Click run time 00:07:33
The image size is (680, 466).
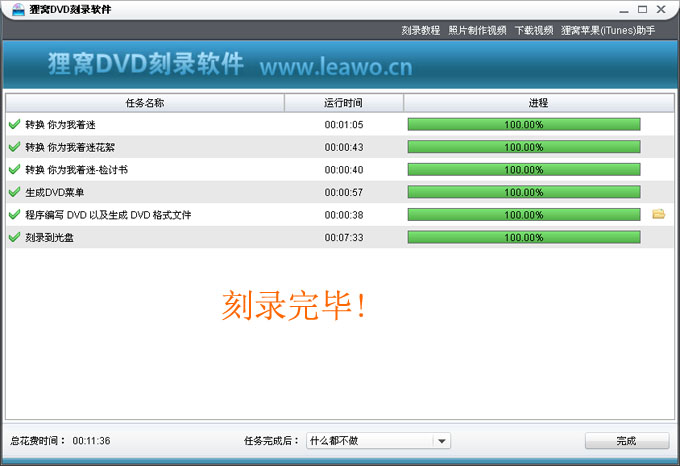click(x=344, y=238)
